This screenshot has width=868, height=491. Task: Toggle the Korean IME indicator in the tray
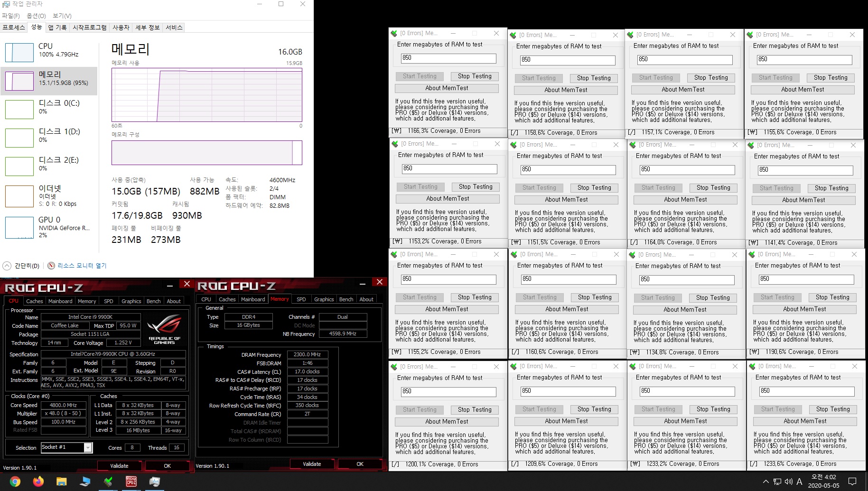click(x=800, y=481)
